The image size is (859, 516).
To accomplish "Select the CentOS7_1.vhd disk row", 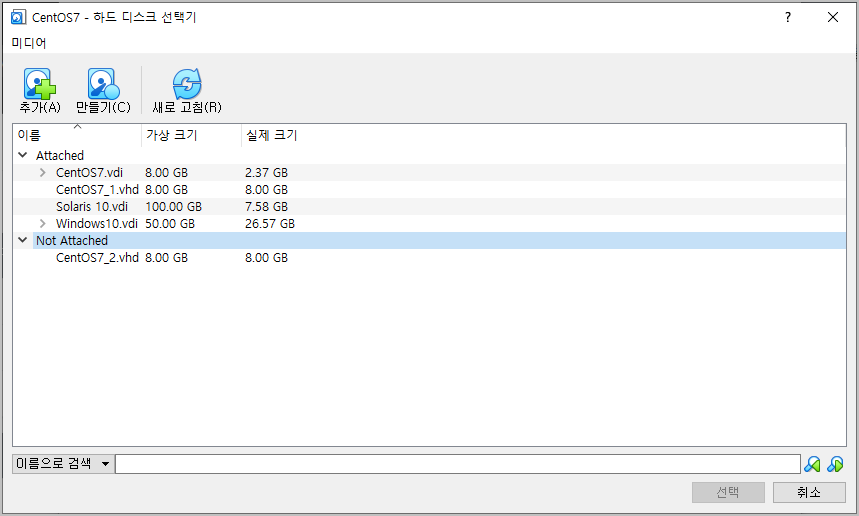I will 430,190.
